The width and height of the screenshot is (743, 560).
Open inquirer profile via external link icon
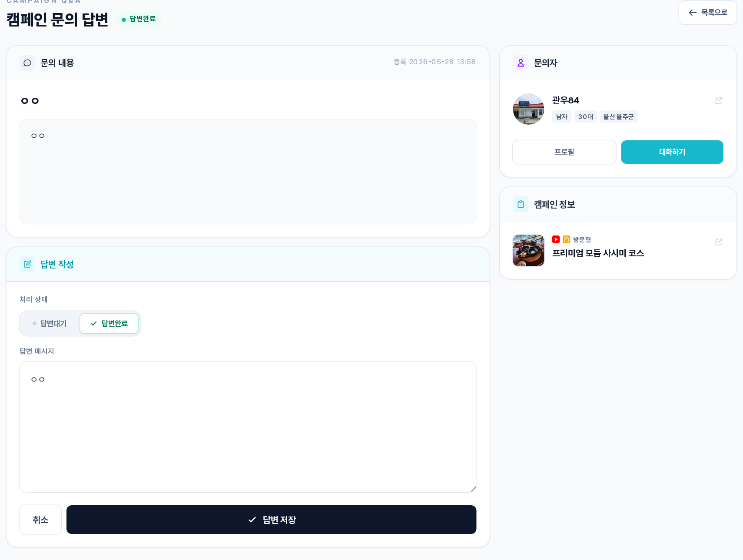tap(719, 101)
